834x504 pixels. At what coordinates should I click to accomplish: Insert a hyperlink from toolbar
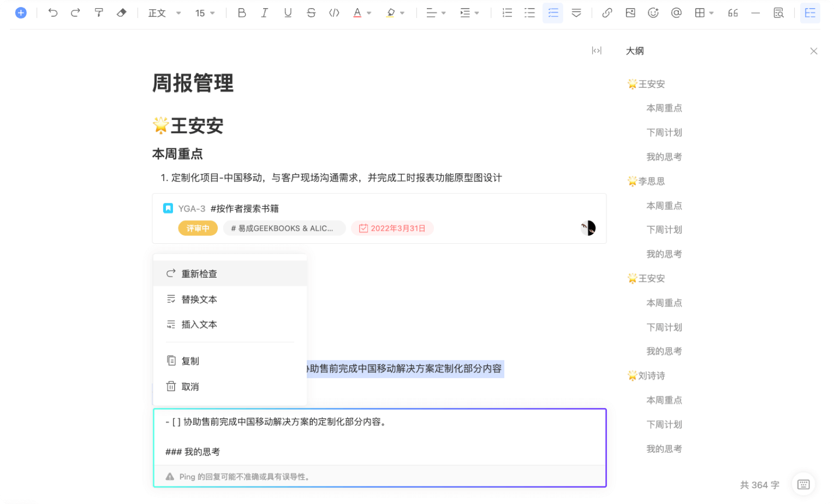[x=607, y=13]
